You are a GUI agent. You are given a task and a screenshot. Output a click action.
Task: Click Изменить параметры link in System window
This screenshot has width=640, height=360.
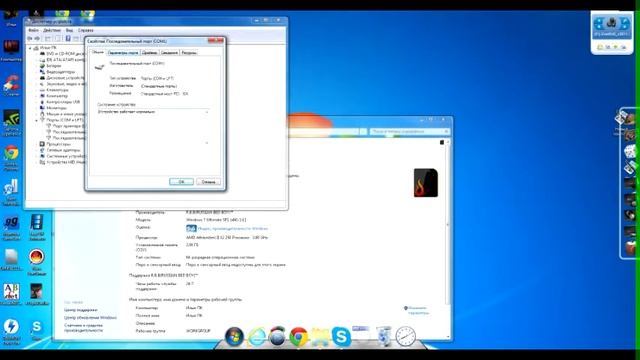tap(418, 311)
